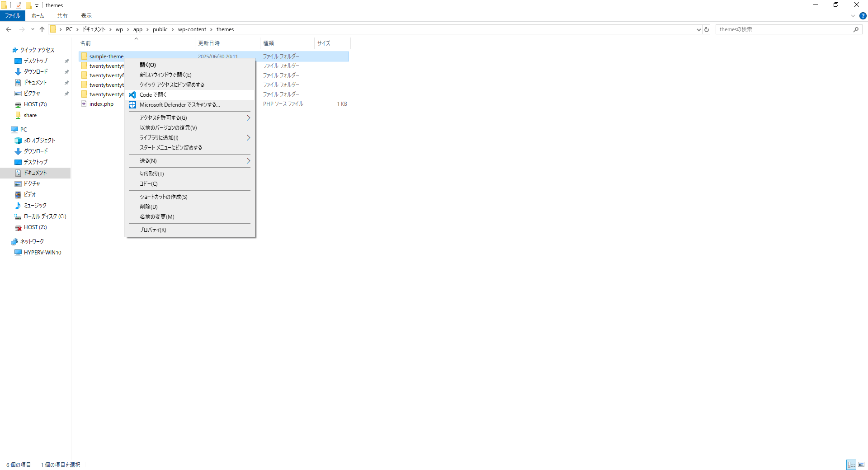Open ミュージック in navigation pane
The height and width of the screenshot is (470, 868).
(x=35, y=206)
